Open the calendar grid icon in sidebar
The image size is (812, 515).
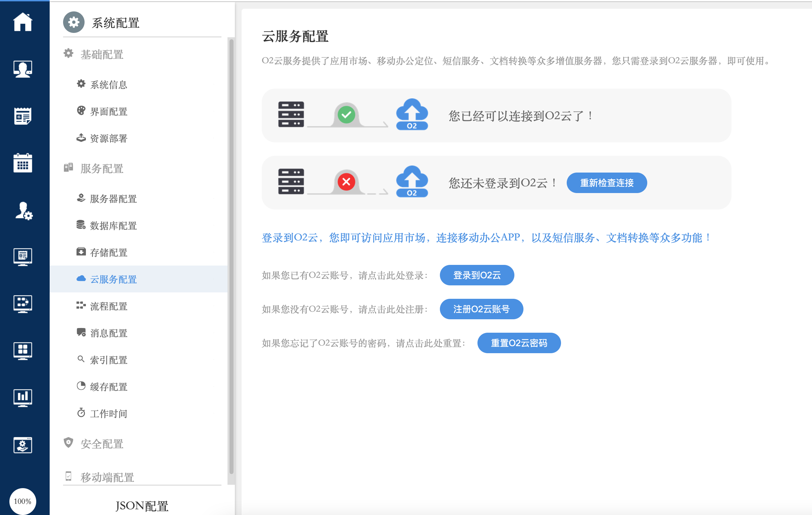[22, 163]
